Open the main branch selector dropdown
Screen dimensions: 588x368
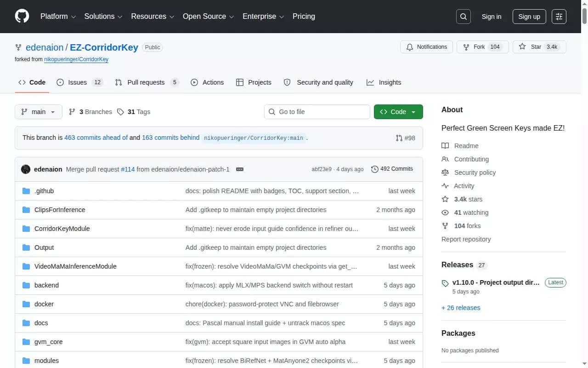[39, 112]
